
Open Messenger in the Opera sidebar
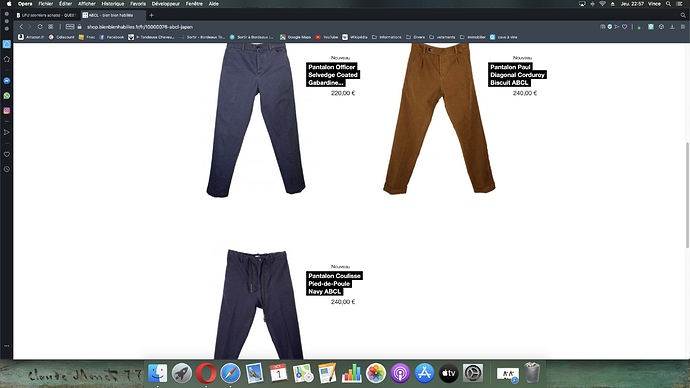coord(7,81)
